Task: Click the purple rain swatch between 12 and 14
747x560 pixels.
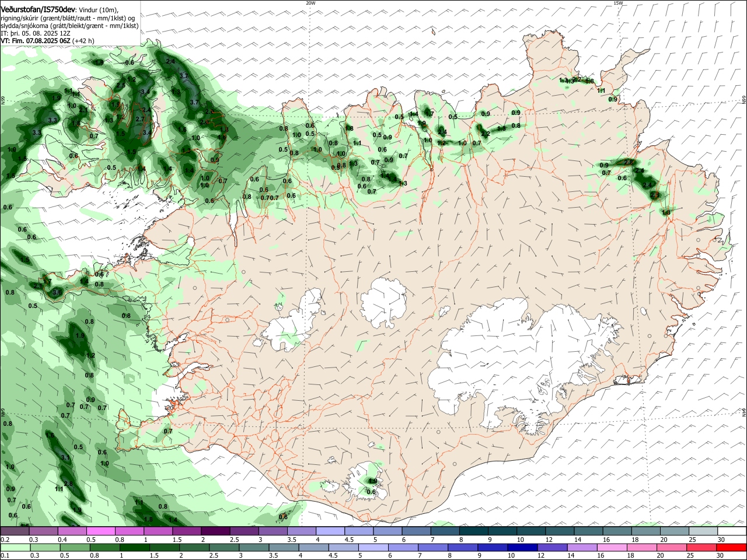Action: [x=551, y=548]
